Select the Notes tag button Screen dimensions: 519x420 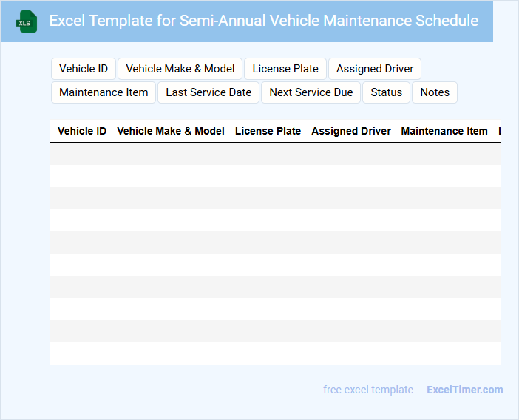click(435, 92)
